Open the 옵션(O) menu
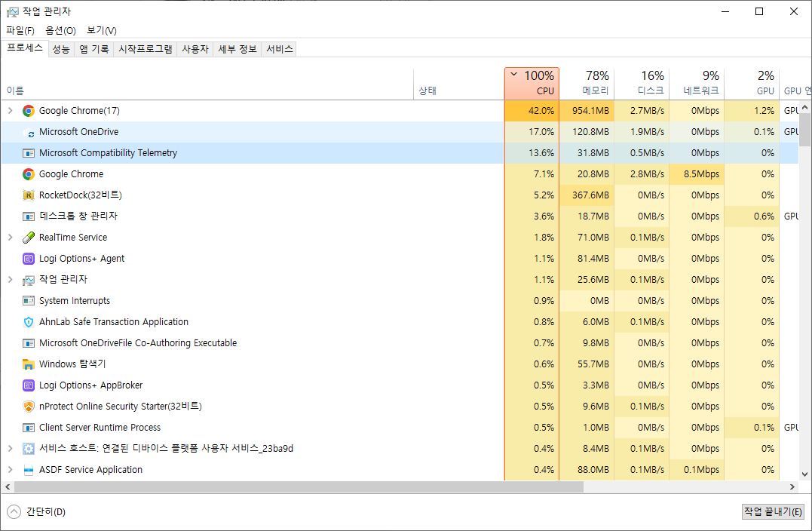This screenshot has width=812, height=531. click(x=60, y=31)
